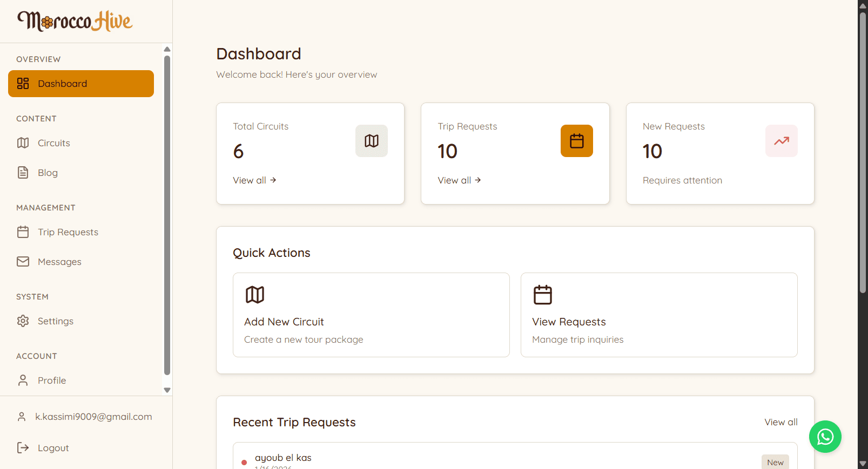Click the Add New Circuit quick action
This screenshot has width=868, height=469.
pos(371,315)
